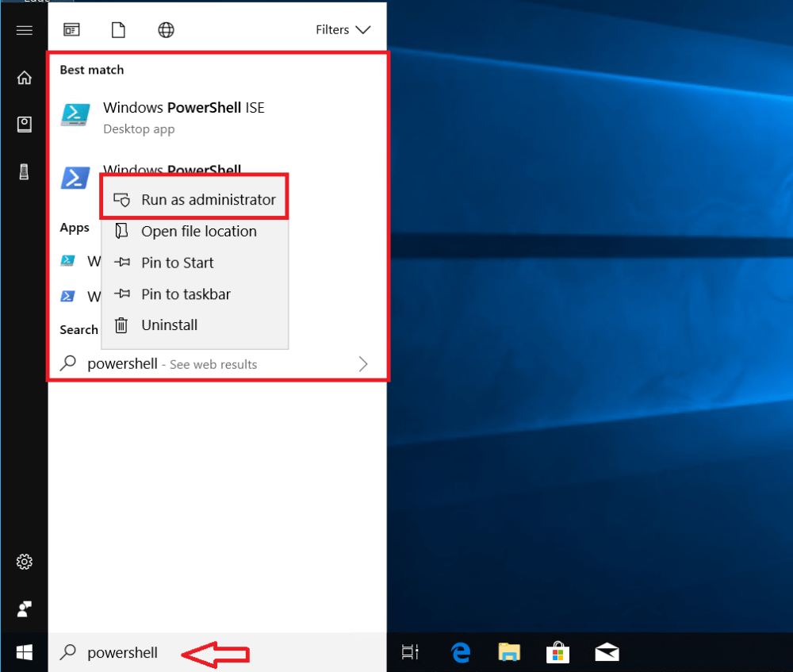Click the Feedback person icon in sidebar
This screenshot has width=793, height=672.
[24, 609]
